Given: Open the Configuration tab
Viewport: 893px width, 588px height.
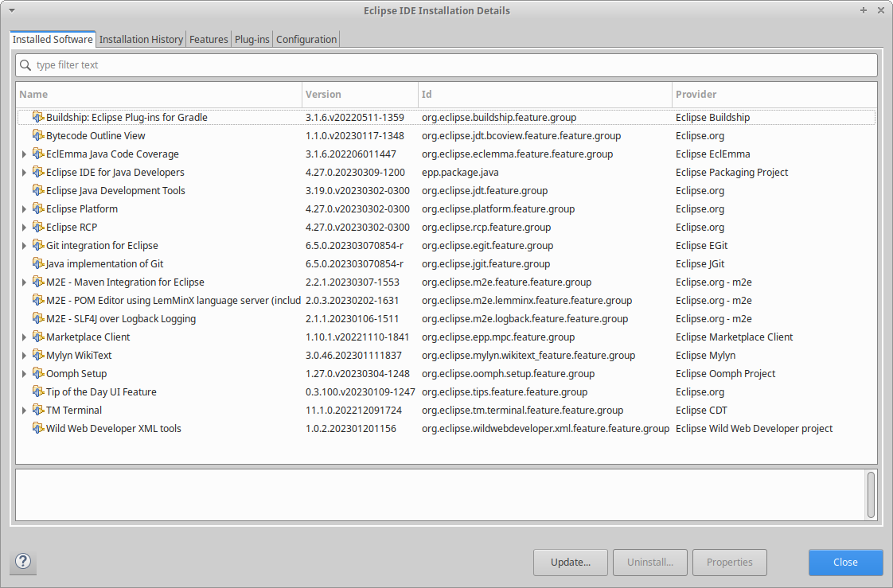Looking at the screenshot, I should point(306,39).
